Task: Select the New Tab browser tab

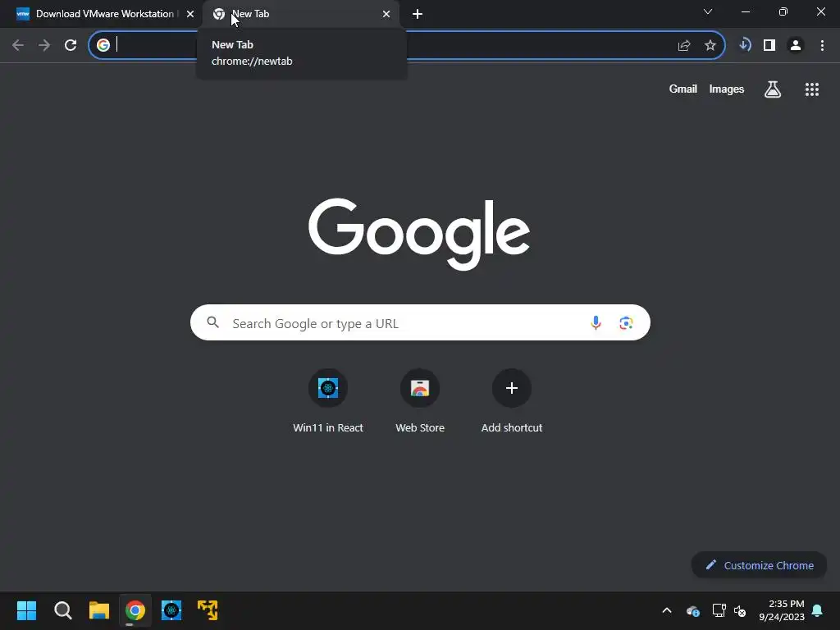Action: point(300,14)
